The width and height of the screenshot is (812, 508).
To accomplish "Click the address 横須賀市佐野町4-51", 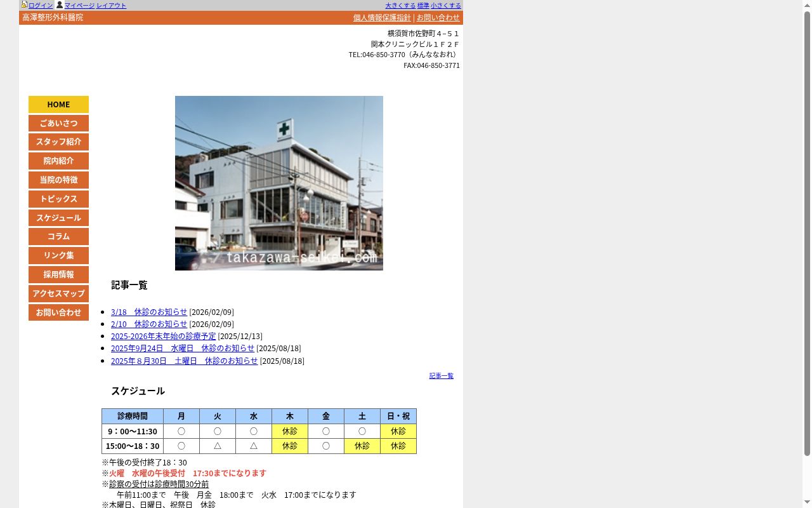I will 424,34.
